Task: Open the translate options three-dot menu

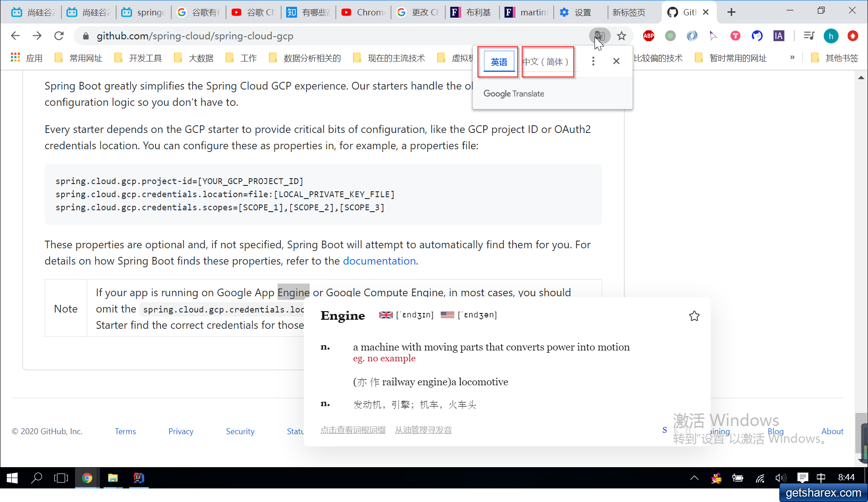Action: click(x=593, y=61)
